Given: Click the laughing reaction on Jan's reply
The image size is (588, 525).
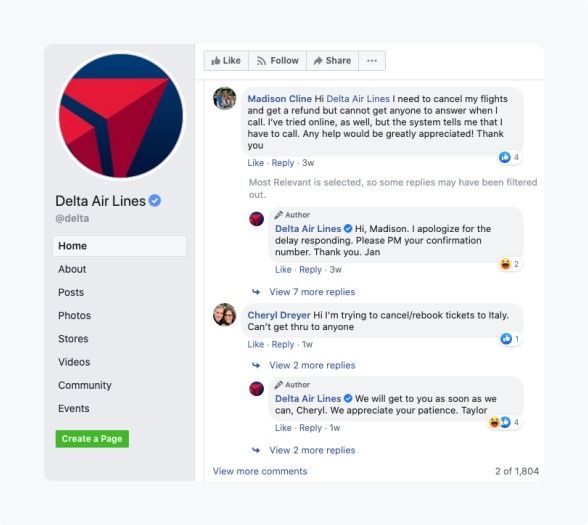Looking at the screenshot, I should (505, 264).
